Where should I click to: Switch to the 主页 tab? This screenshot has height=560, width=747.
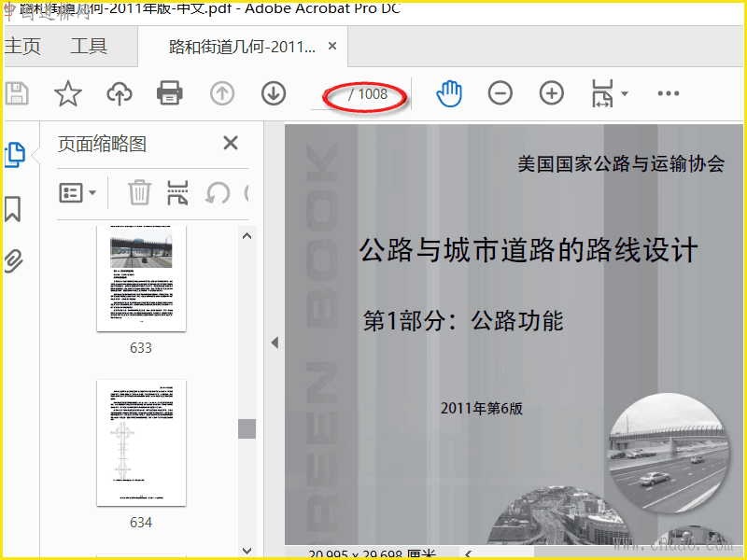22,46
